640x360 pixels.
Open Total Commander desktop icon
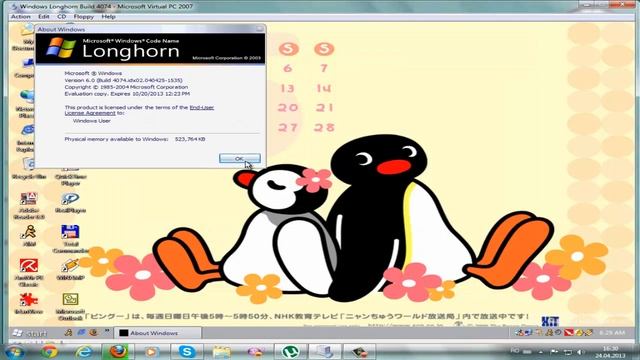71,239
